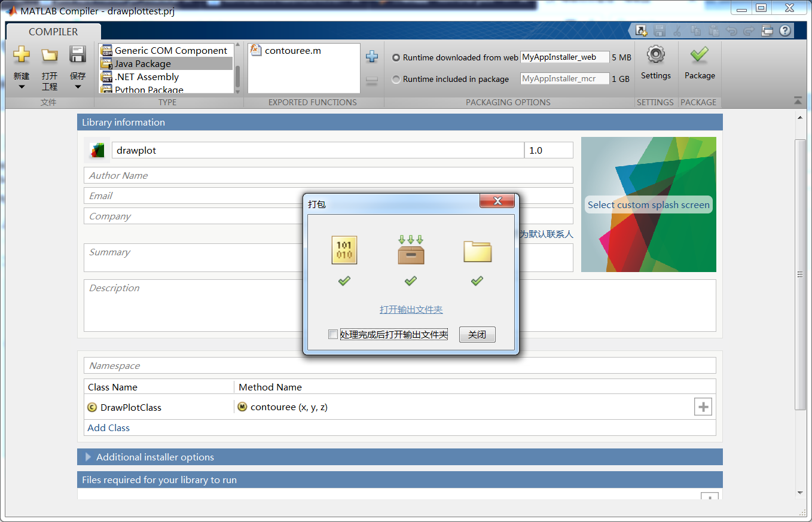Switch to the COMPILER tab
Image resolution: width=812 pixels, height=522 pixels.
click(53, 32)
